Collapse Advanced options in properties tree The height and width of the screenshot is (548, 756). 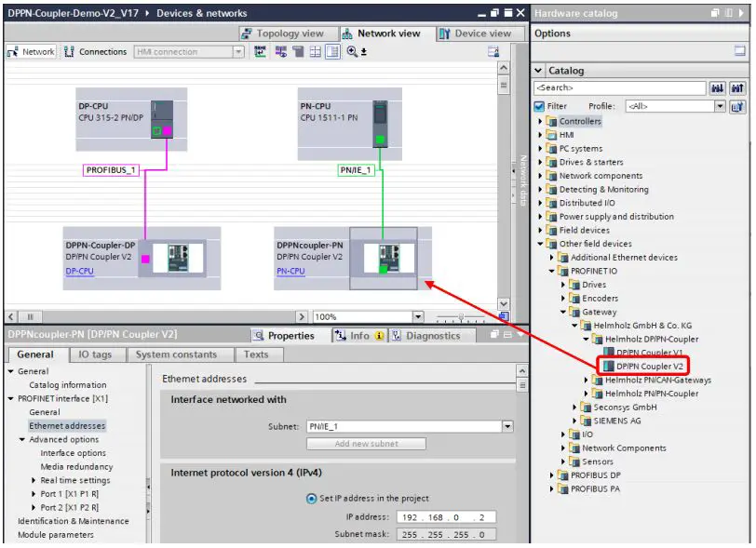pyautogui.click(x=21, y=439)
